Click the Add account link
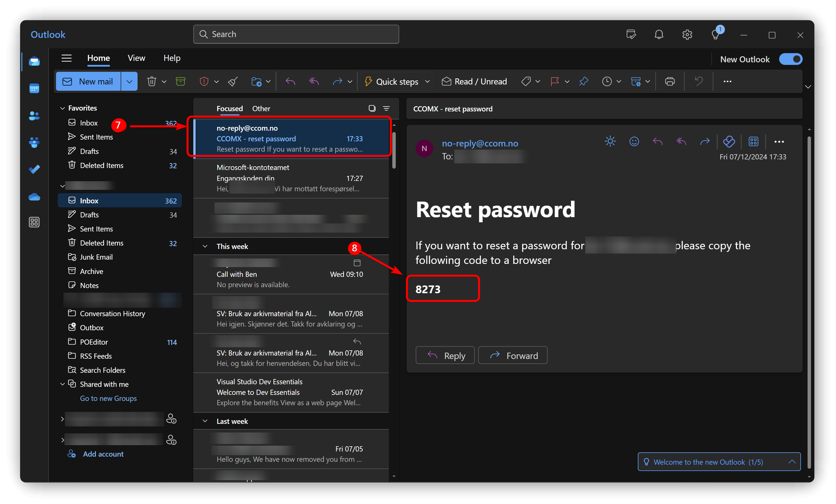Viewport: 836px width, 504px height. coord(103,454)
